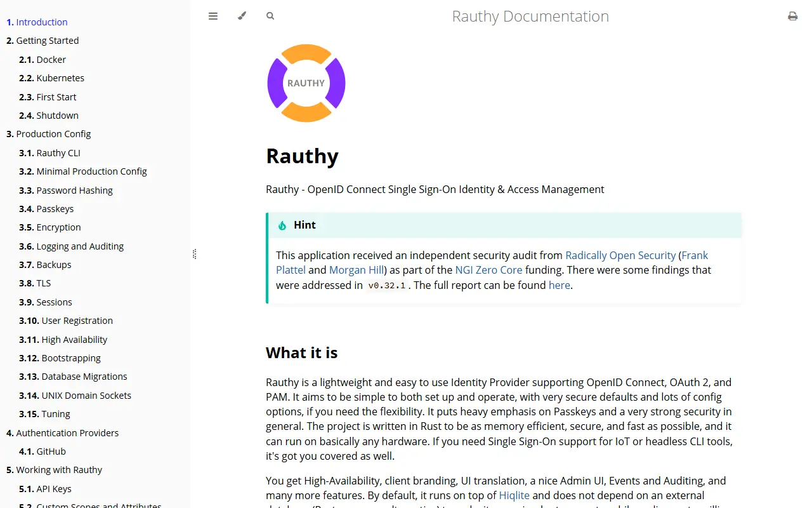Select Logging and Auditing page

click(72, 246)
